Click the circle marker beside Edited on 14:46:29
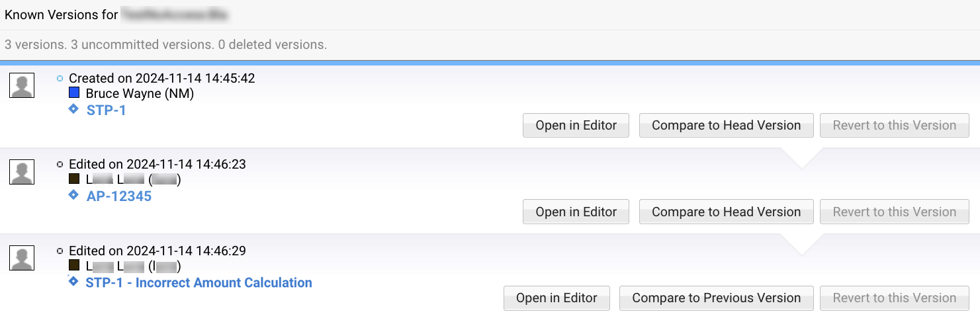 coord(60,251)
